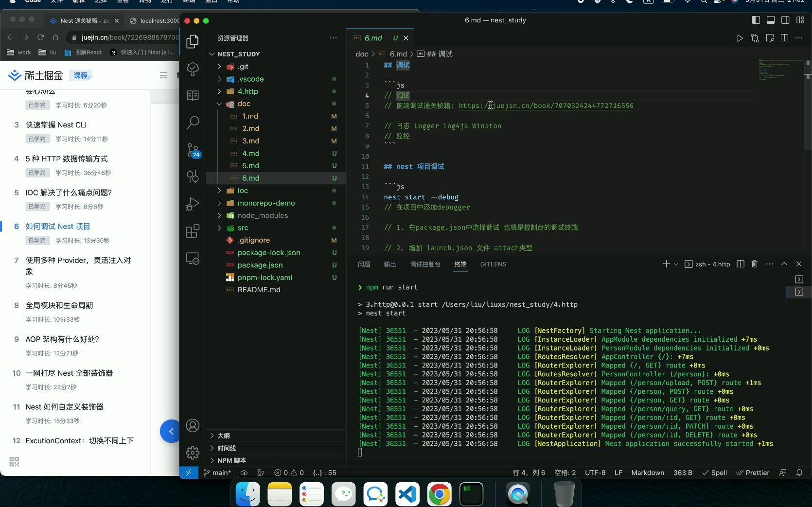Viewport: 812px width, 507px height.
Task: Open Explorer panel more actions ellipsis
Action: point(333,38)
